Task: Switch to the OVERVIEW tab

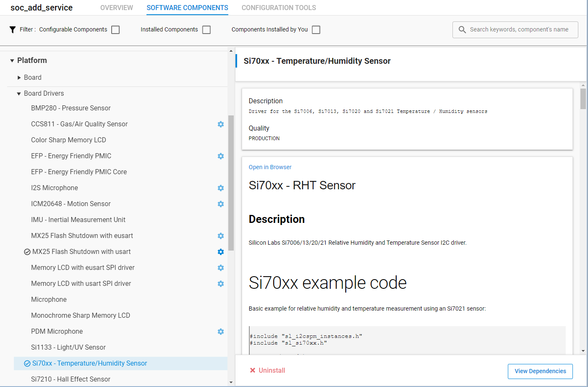Action: click(x=117, y=8)
